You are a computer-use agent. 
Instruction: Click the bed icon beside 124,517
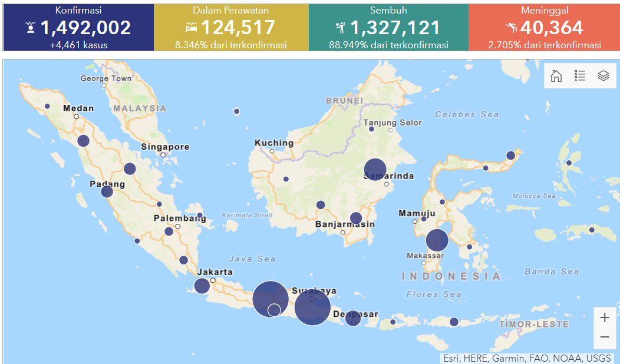pyautogui.click(x=191, y=28)
